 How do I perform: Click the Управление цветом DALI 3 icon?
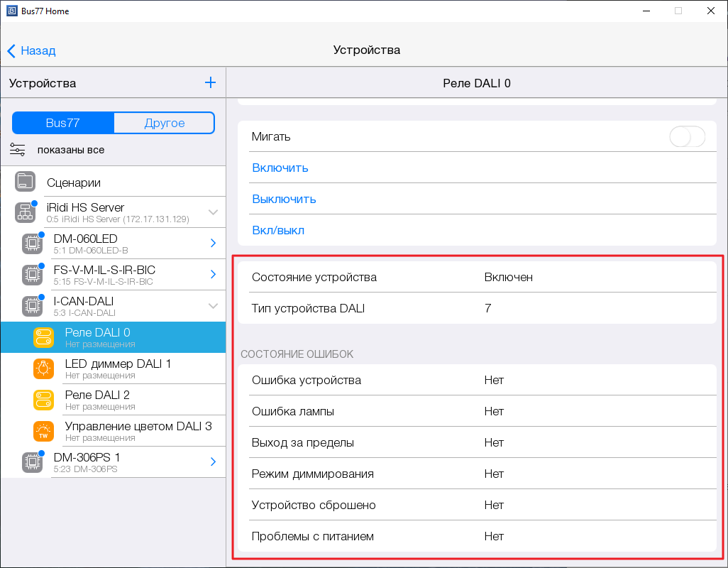[43, 431]
